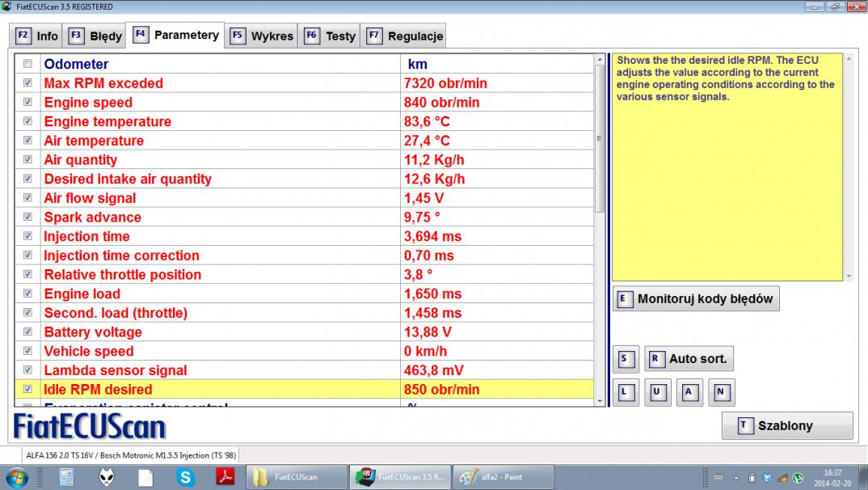Disable the Lambda sensor signal checkbox
The width and height of the screenshot is (868, 490).
click(28, 370)
